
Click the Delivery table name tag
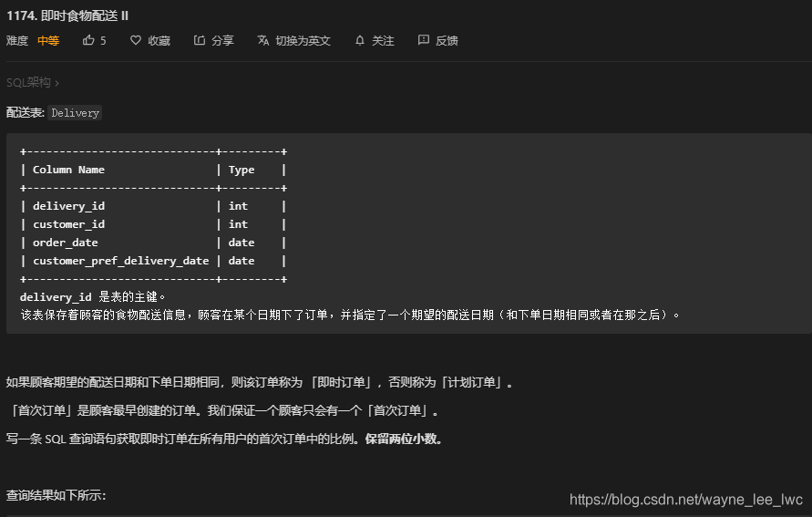(75, 113)
